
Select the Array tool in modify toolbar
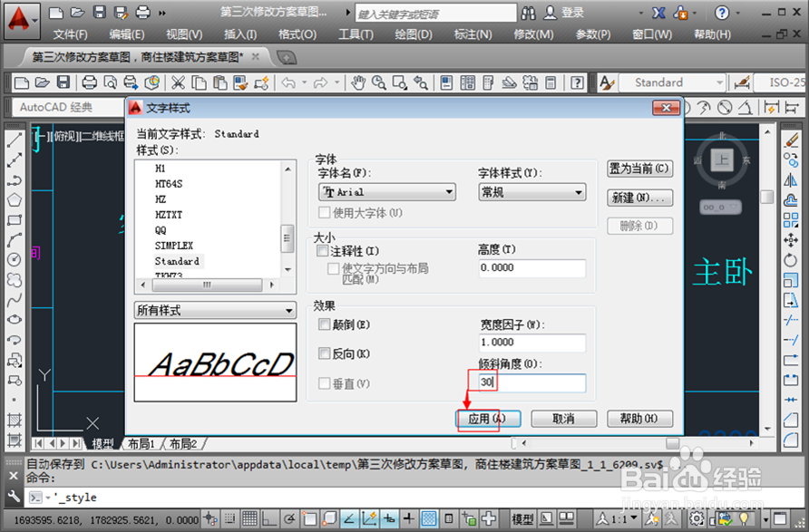tap(791, 220)
